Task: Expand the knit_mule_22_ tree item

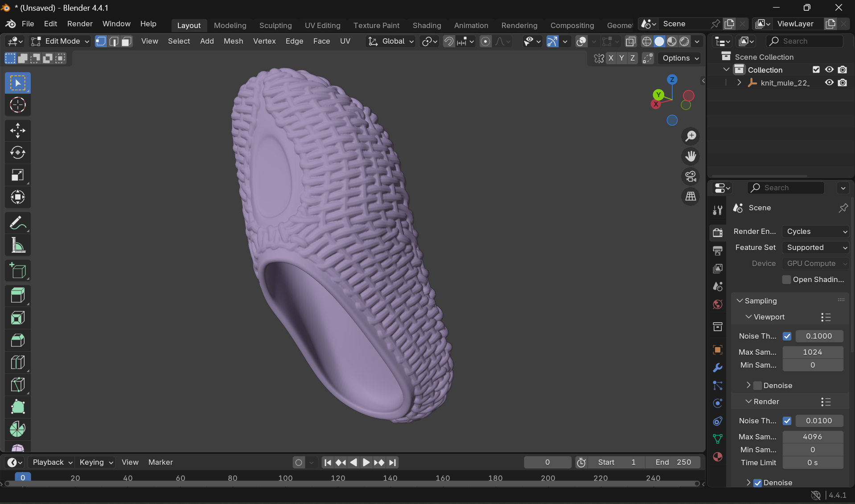Action: [x=739, y=82]
